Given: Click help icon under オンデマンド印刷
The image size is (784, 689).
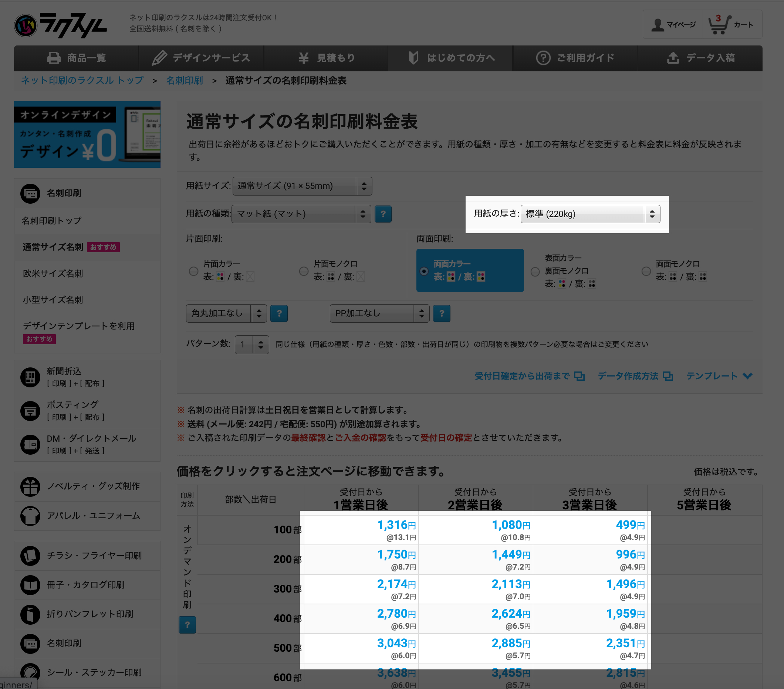Looking at the screenshot, I should (x=187, y=625).
